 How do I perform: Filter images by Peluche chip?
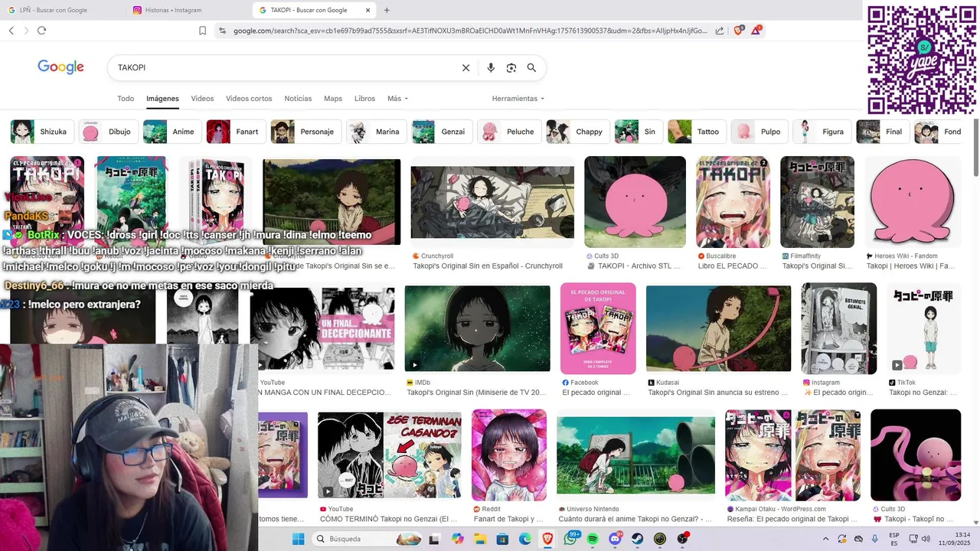click(x=509, y=132)
